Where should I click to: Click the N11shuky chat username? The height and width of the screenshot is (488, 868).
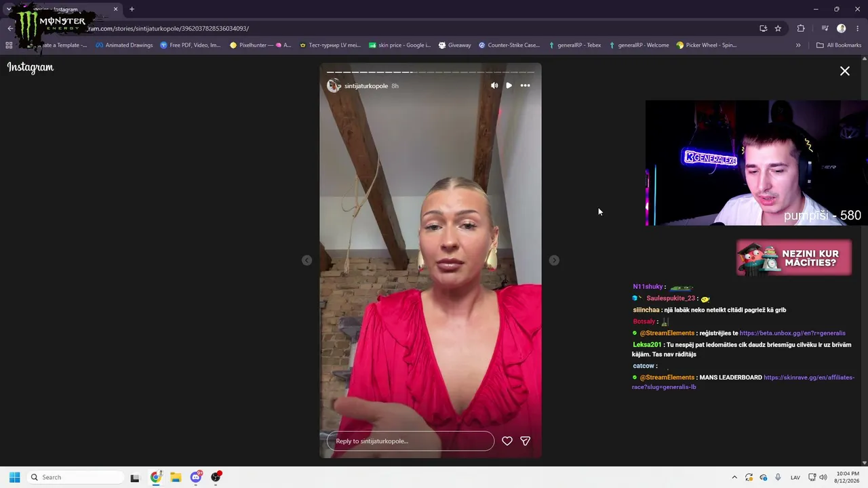pos(648,287)
